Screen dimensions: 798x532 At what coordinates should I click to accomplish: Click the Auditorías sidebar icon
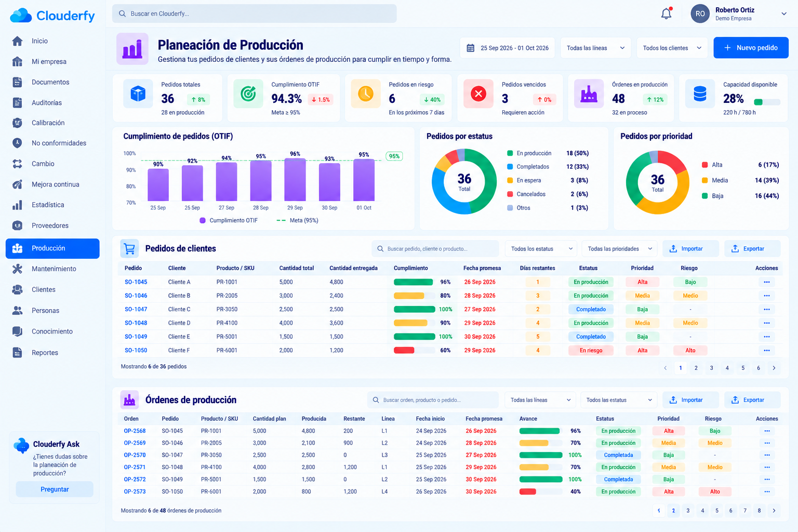click(x=17, y=102)
